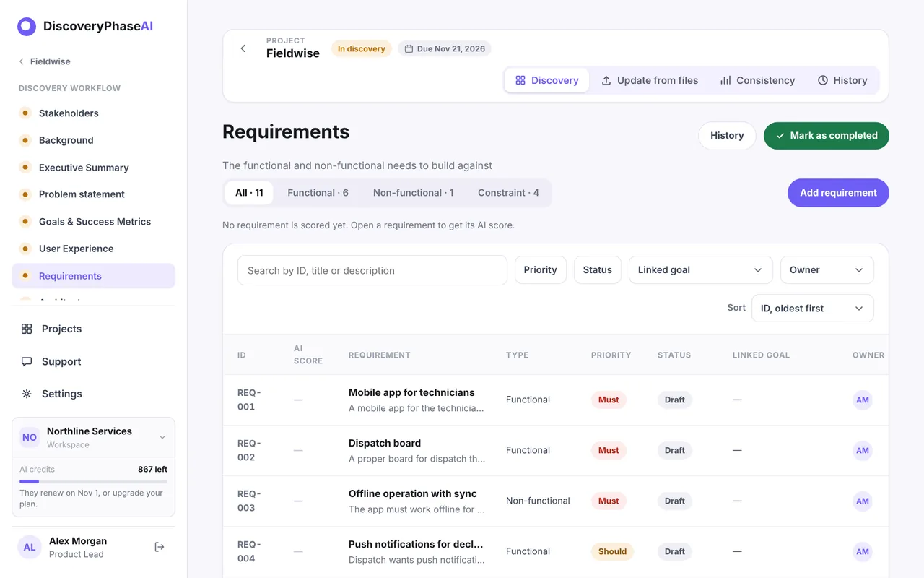924x578 pixels.
Task: Click the AM owner avatar for REQ-004
Action: click(863, 552)
